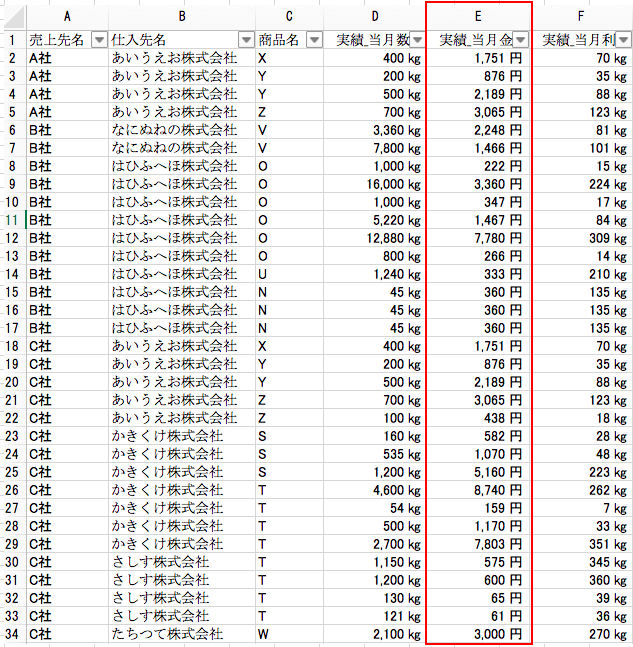Select the cell showing 347 円

point(478,202)
